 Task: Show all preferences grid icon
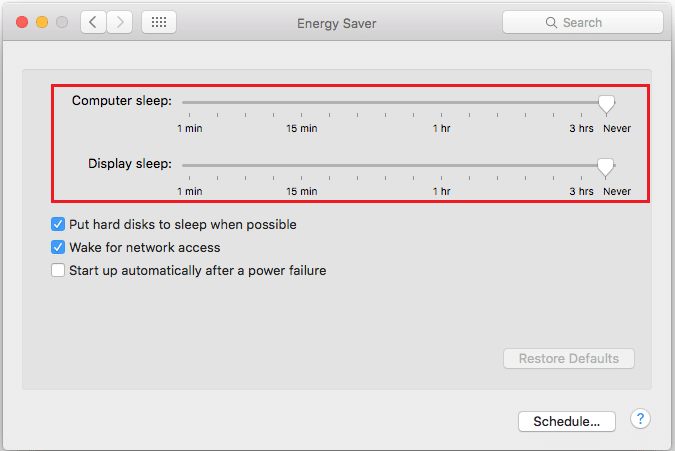click(x=159, y=22)
